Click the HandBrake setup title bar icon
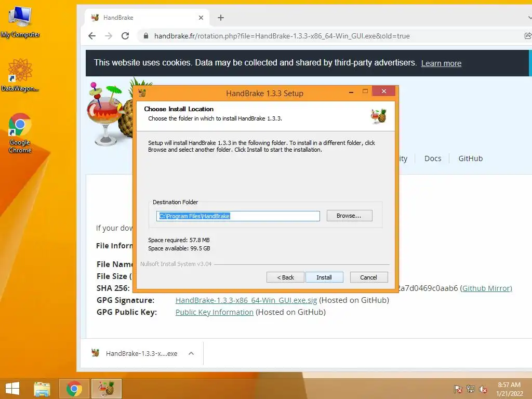Screen dimensions: 532x399 (x=142, y=93)
